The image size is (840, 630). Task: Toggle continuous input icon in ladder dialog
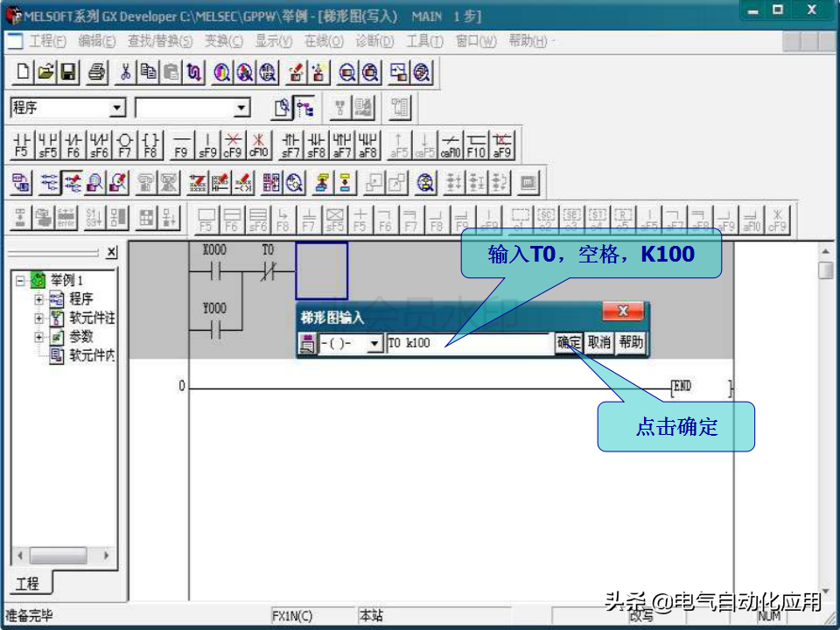click(x=307, y=343)
